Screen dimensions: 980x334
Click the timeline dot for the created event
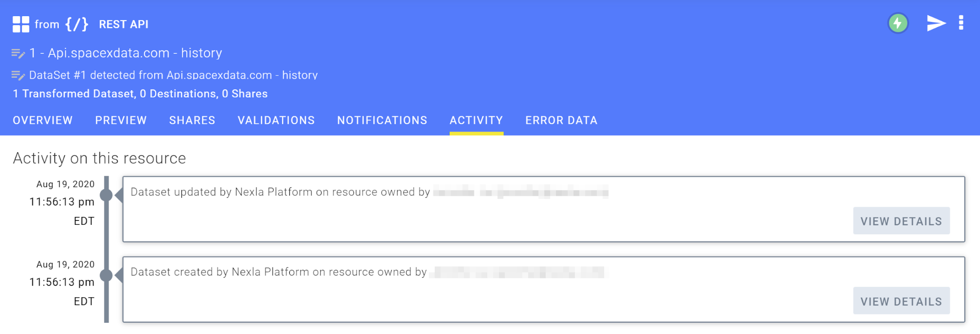(106, 276)
